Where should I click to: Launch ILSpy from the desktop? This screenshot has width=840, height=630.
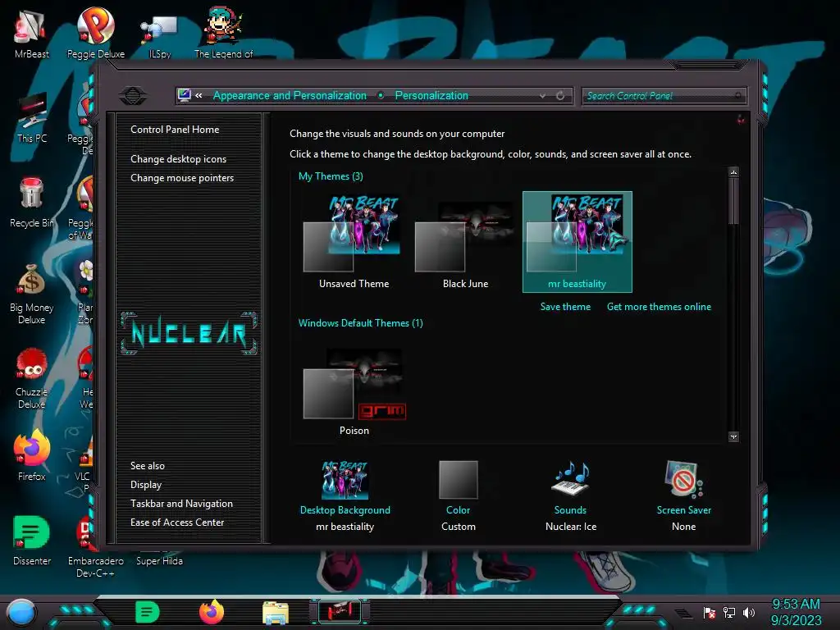click(x=159, y=34)
